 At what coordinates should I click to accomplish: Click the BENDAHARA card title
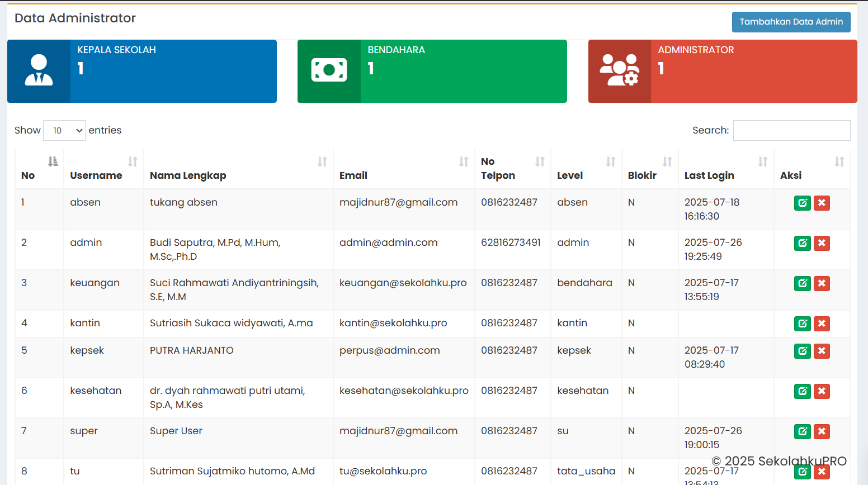click(x=397, y=50)
